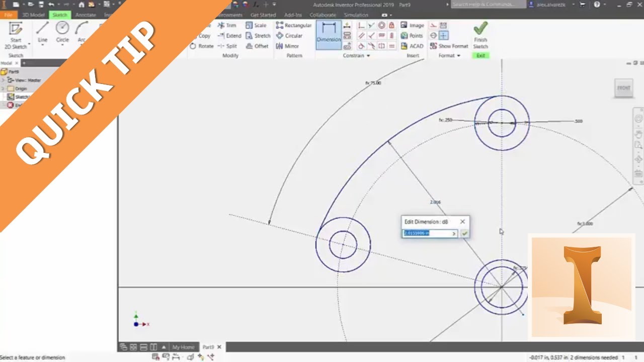The height and width of the screenshot is (362, 644).
Task: Apply the Perpendicular constraint icon
Action: pos(371,36)
